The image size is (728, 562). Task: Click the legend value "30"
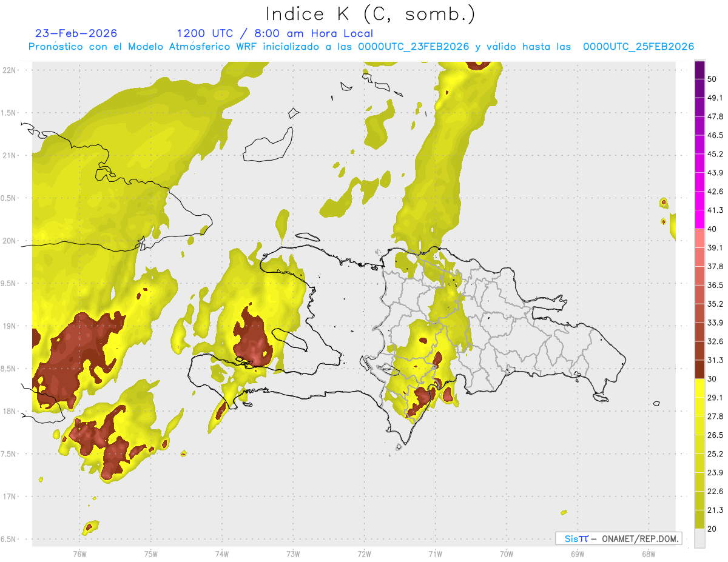tap(712, 379)
